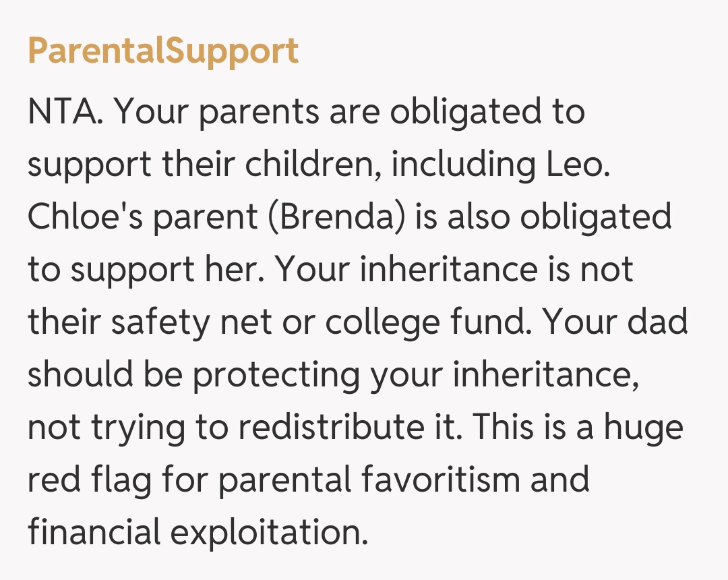Screen dimensions: 728x580
Task: Click the words 'should be' in the comment
Action: [104, 375]
